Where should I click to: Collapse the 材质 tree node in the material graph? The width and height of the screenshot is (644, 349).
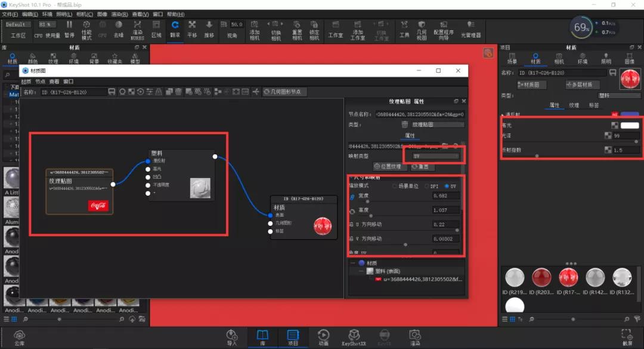click(x=353, y=263)
